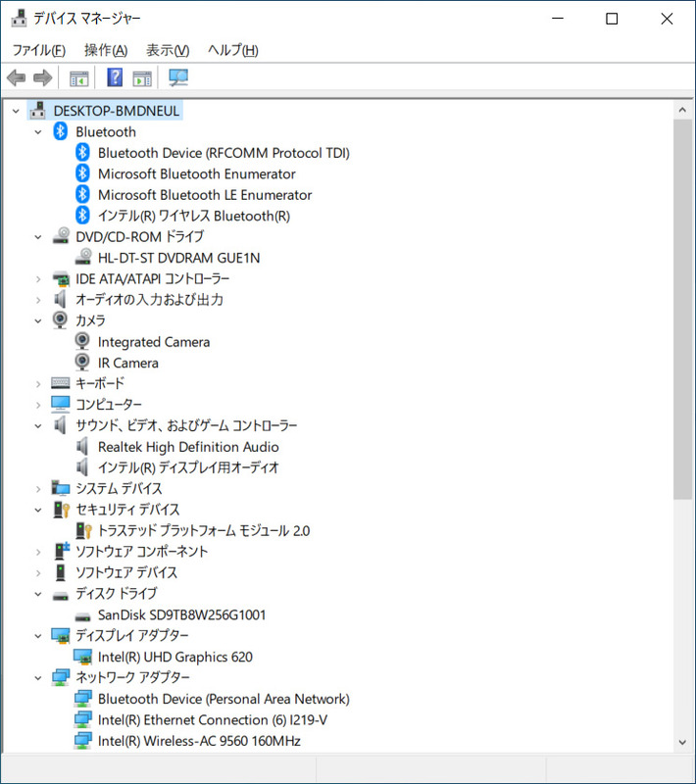
Task: Expand the コンピューター category
Action: tap(38, 405)
